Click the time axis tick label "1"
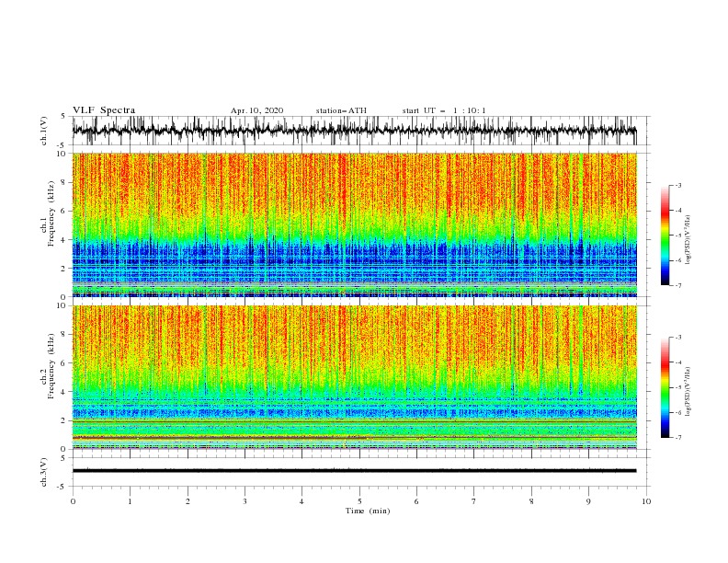Screen dimensions: 728x563 [130, 501]
